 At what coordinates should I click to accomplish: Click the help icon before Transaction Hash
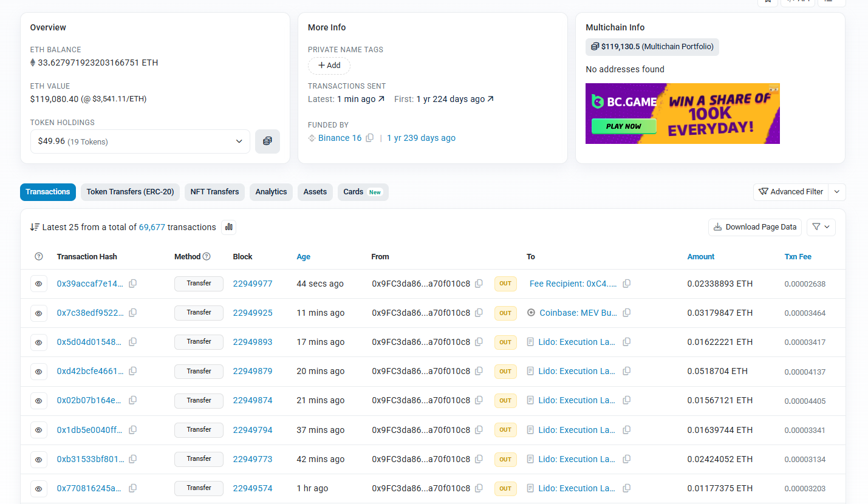(x=39, y=256)
